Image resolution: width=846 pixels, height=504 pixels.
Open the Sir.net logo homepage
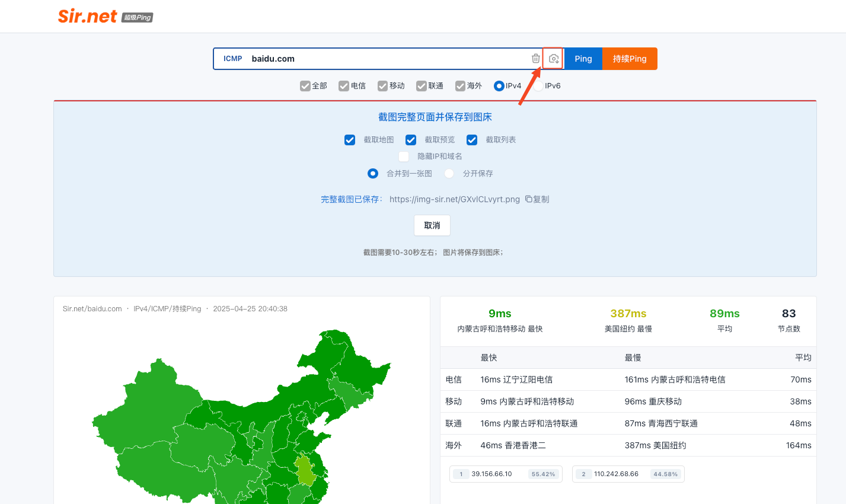(106, 16)
